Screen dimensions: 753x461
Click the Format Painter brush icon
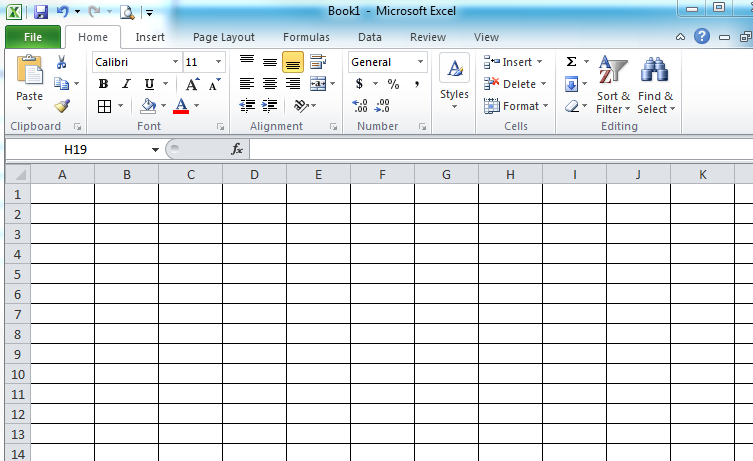[62, 105]
